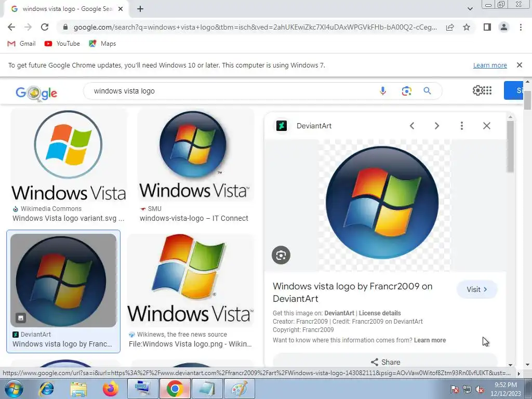
Task: Select DeviantArt Francr2009 logo thumbnail
Action: [x=63, y=280]
